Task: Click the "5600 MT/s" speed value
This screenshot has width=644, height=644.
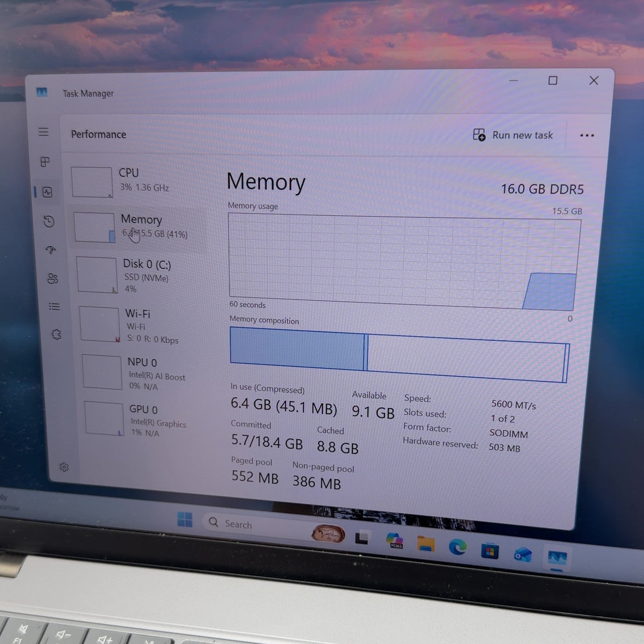Action: tap(514, 405)
